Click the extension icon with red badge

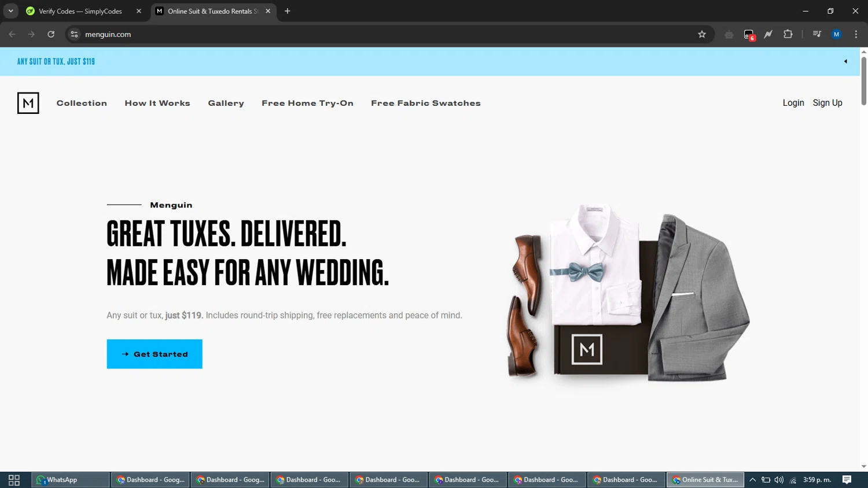[749, 35]
